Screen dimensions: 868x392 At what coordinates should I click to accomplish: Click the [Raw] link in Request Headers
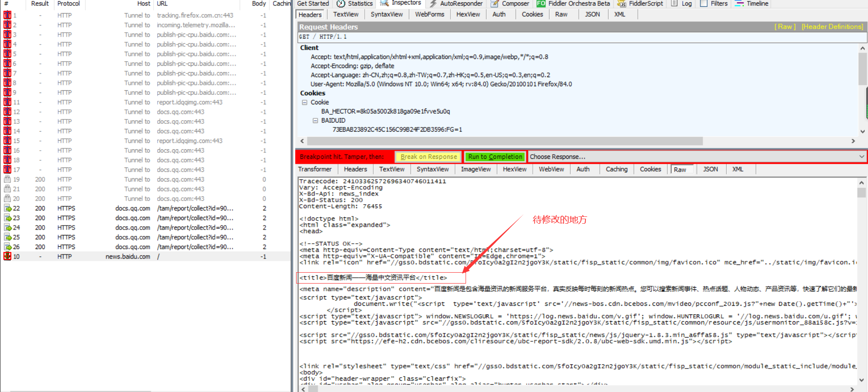click(785, 27)
